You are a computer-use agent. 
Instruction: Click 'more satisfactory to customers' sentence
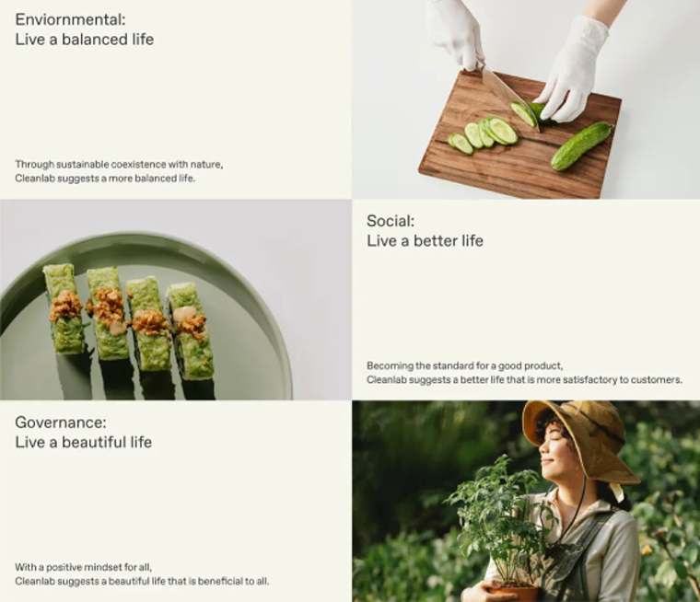click(x=525, y=380)
